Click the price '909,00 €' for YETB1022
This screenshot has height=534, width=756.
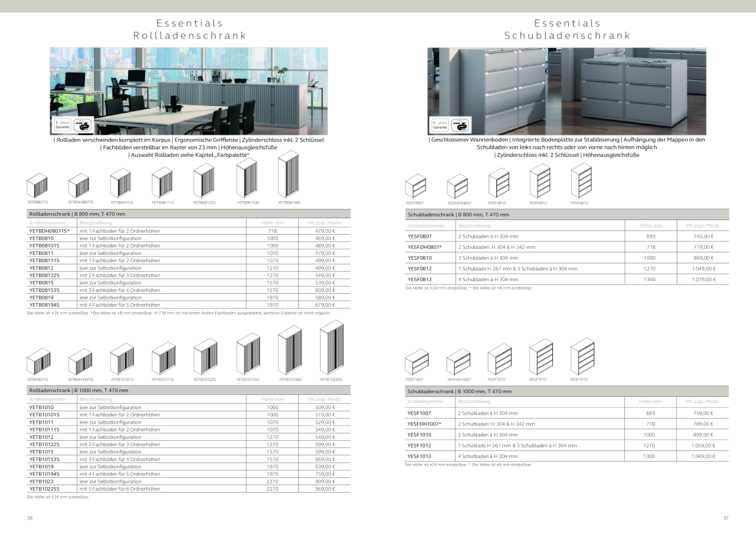pyautogui.click(x=325, y=482)
